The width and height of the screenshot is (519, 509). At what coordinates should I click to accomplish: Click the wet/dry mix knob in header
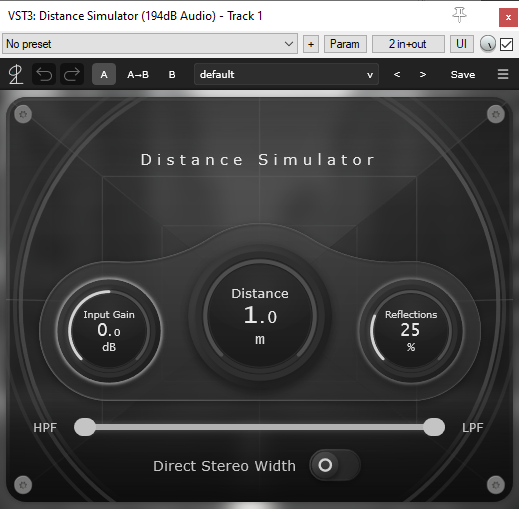tap(488, 44)
